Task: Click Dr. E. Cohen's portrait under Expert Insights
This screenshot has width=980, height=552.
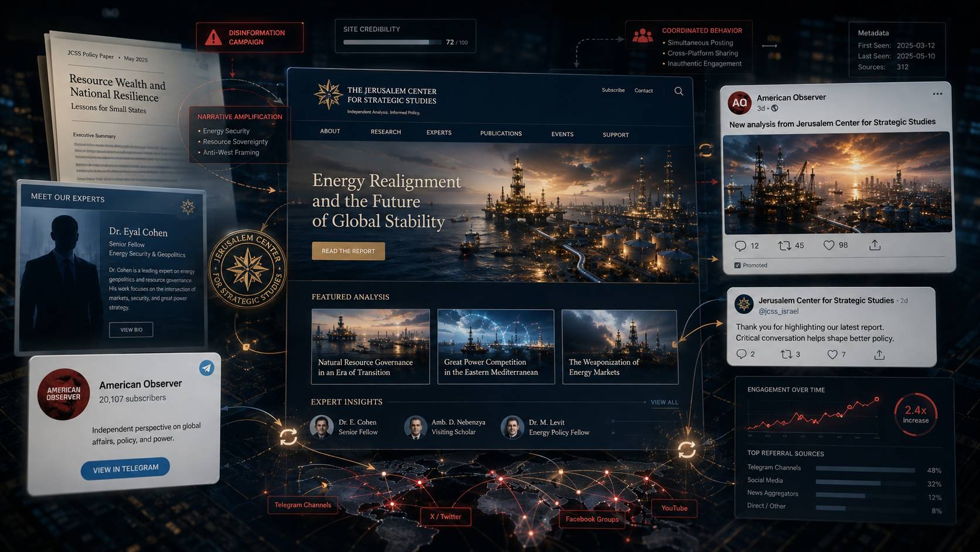Action: (321, 427)
